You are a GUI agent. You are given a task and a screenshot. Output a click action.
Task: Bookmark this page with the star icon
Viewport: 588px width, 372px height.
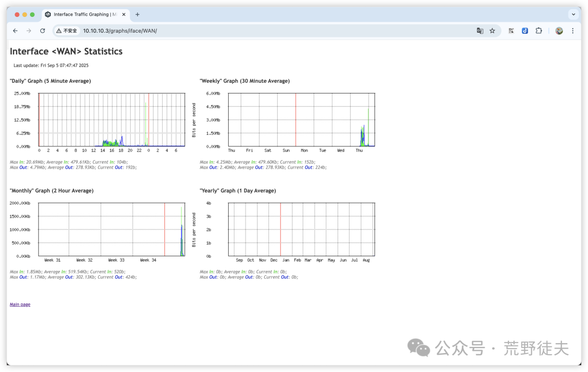(492, 30)
